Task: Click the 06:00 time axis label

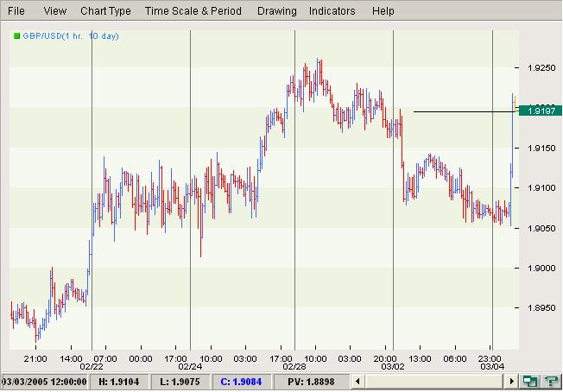Action: click(455, 359)
